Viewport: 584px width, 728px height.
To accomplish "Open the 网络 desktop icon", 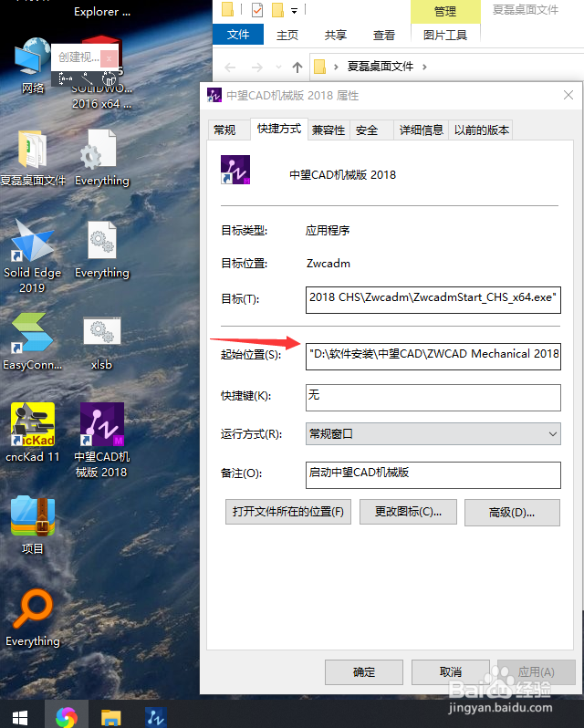I will click(x=33, y=65).
